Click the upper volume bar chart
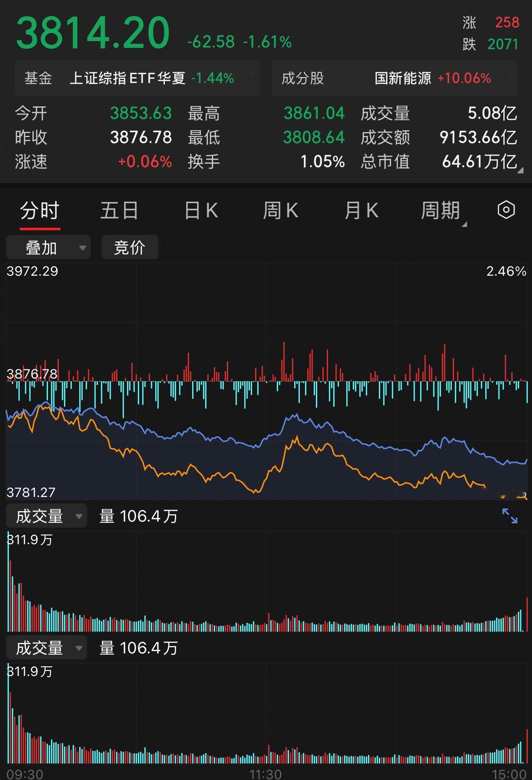The width and height of the screenshot is (532, 780). coord(267,581)
